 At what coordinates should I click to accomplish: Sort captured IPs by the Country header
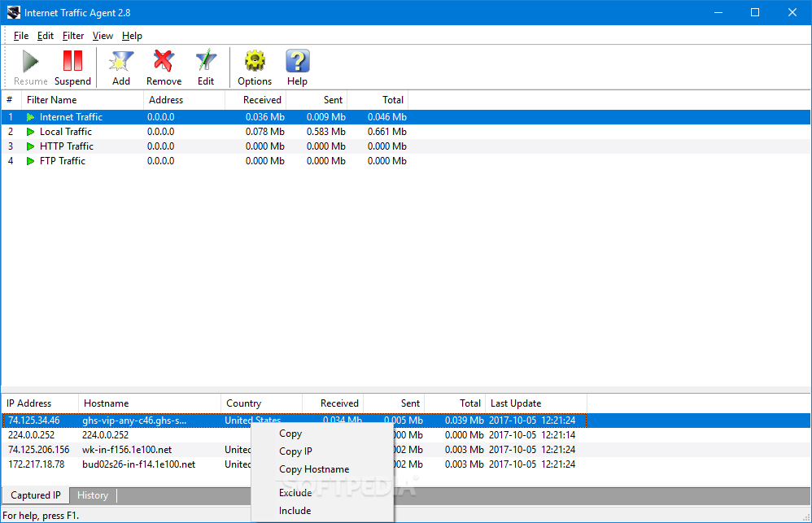(x=261, y=403)
